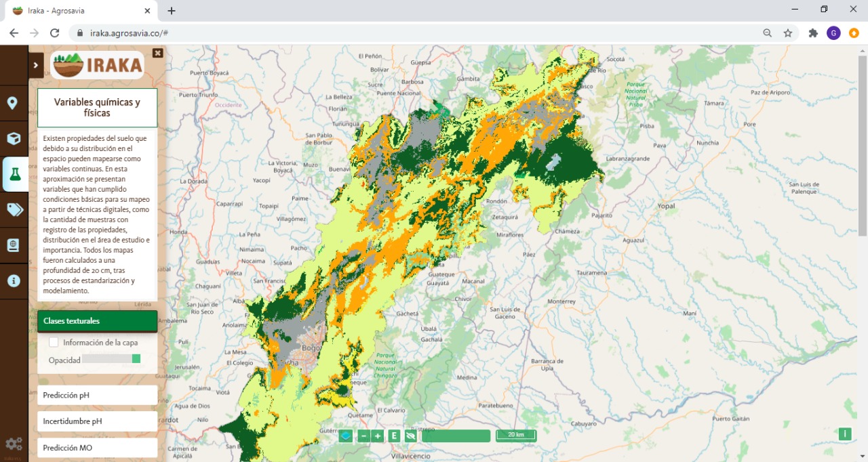The height and width of the screenshot is (462, 868).
Task: Open the Chrome profile avatar
Action: (x=833, y=33)
